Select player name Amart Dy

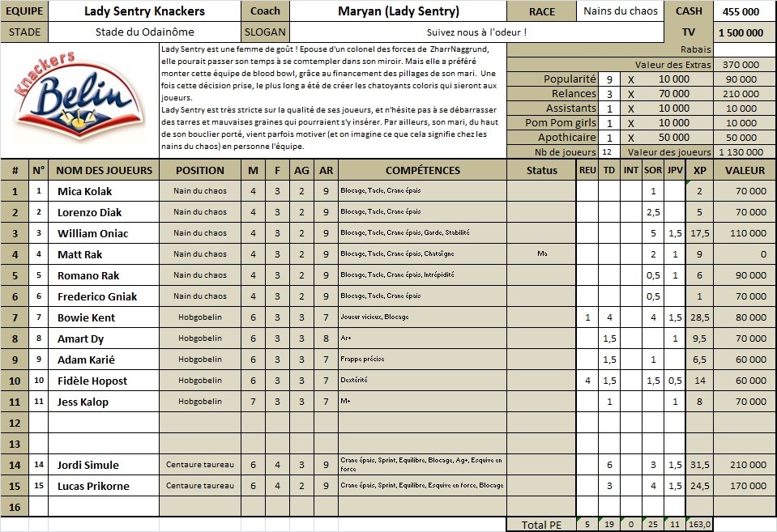tap(80, 338)
